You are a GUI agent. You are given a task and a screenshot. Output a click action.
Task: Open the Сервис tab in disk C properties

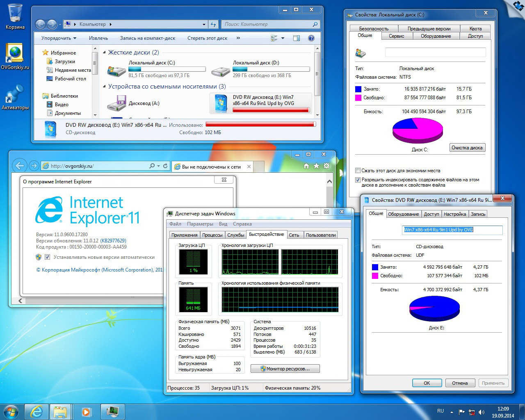[397, 36]
